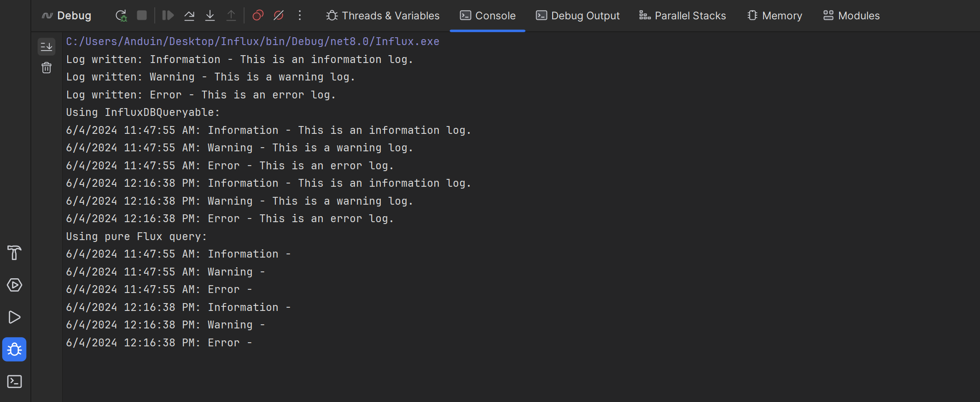The width and height of the screenshot is (980, 402).
Task: Clear console output with trash icon
Action: tap(47, 68)
